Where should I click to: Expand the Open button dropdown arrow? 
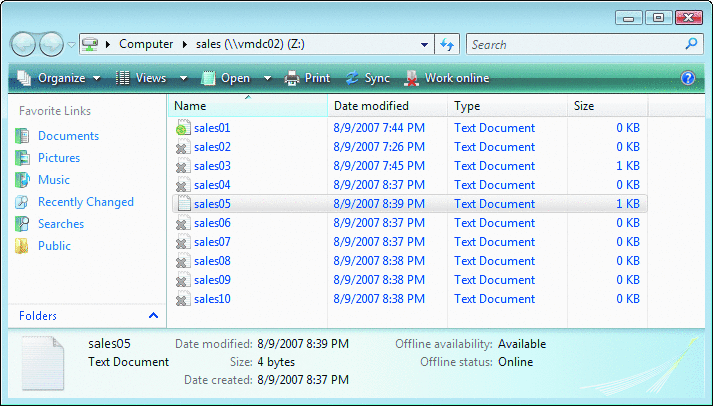(x=268, y=78)
